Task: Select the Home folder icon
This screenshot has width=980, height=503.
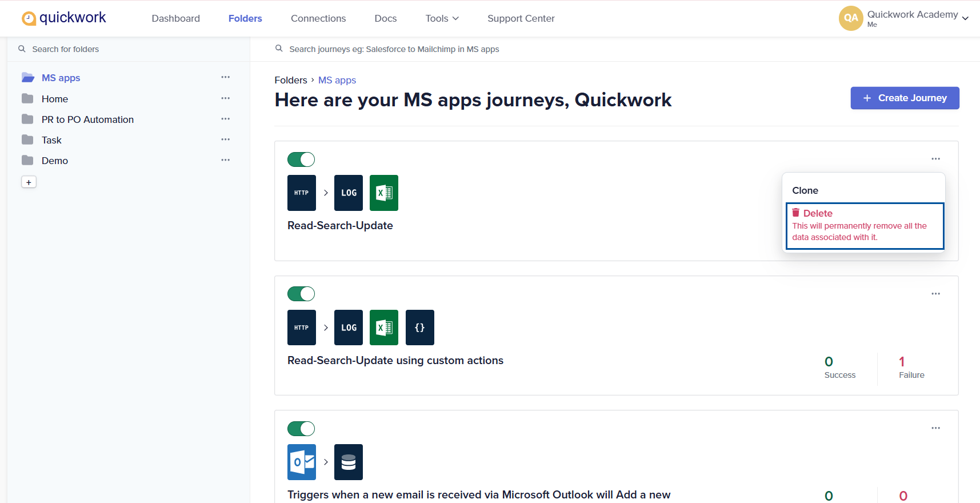Action: coord(27,98)
